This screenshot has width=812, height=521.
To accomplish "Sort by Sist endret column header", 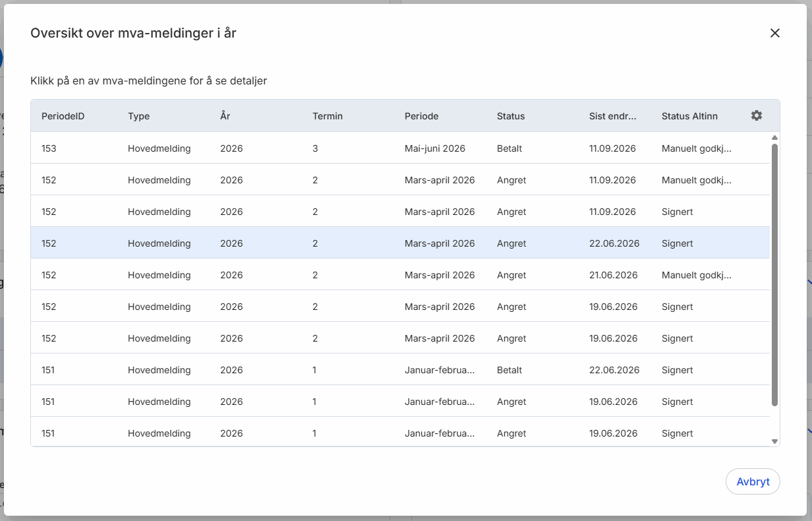I will [613, 116].
